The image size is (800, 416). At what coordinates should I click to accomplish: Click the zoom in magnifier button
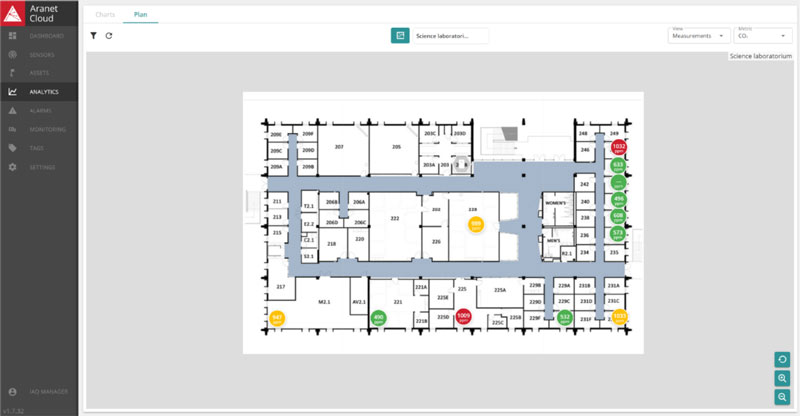(782, 378)
